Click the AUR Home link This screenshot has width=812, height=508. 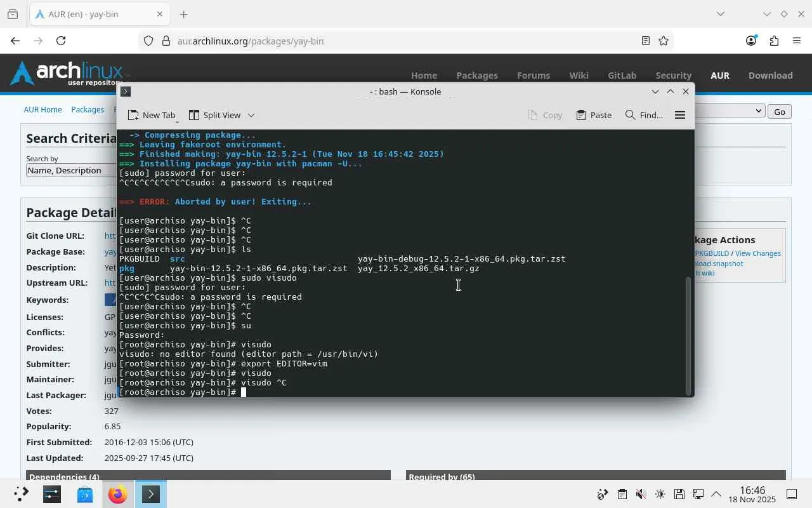[43, 109]
